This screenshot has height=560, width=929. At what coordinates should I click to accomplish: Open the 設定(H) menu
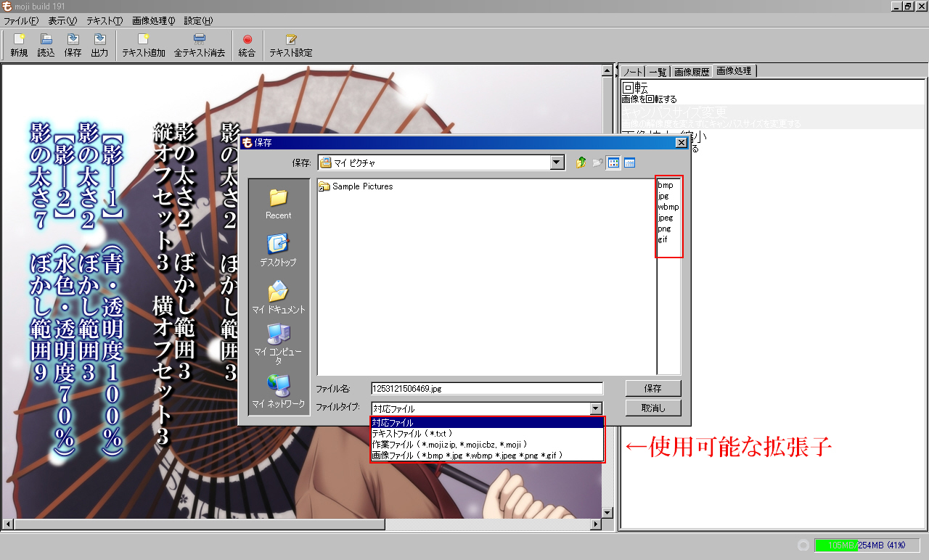198,21
